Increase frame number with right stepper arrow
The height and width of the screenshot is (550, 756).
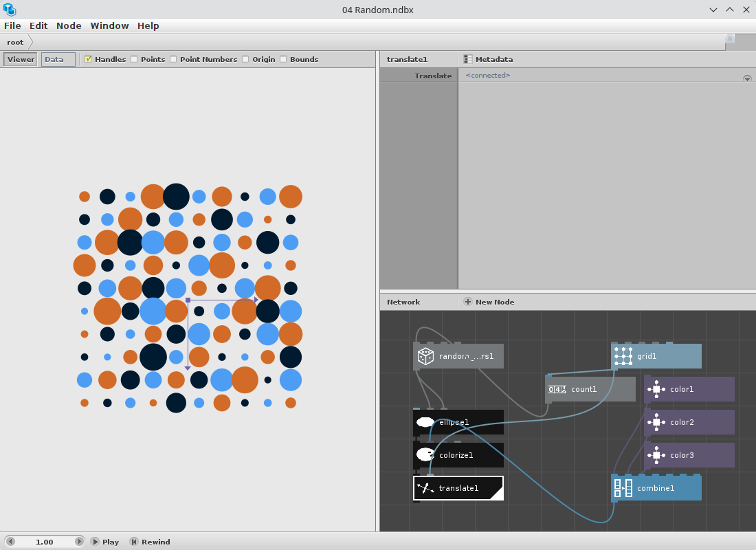[x=79, y=541]
